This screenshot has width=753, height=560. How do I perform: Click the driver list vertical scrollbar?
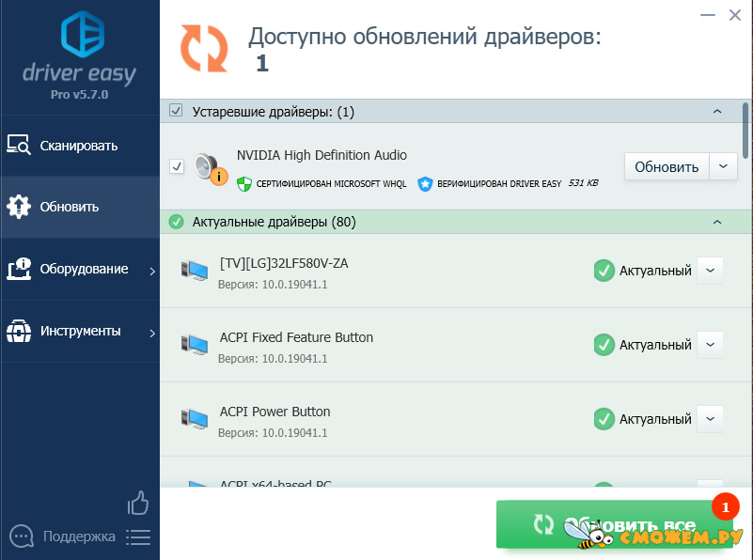pos(745,131)
